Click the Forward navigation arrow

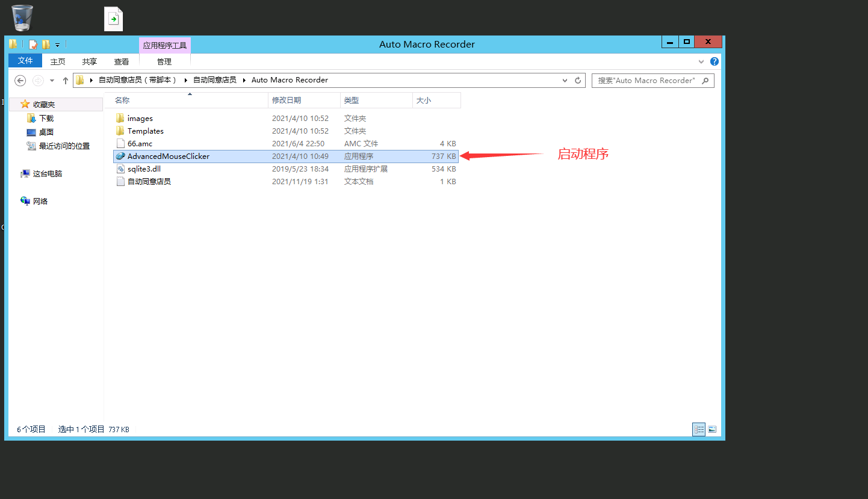[x=38, y=80]
